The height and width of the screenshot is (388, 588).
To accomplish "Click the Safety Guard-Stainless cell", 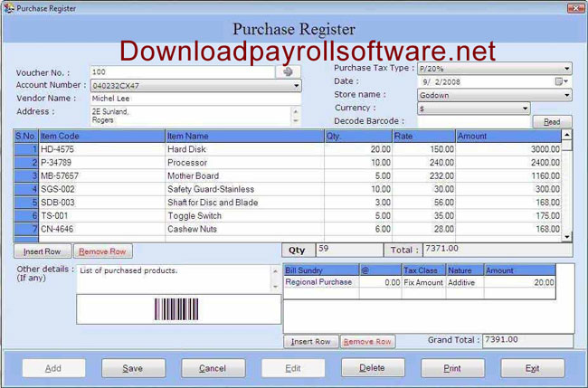I will click(244, 189).
